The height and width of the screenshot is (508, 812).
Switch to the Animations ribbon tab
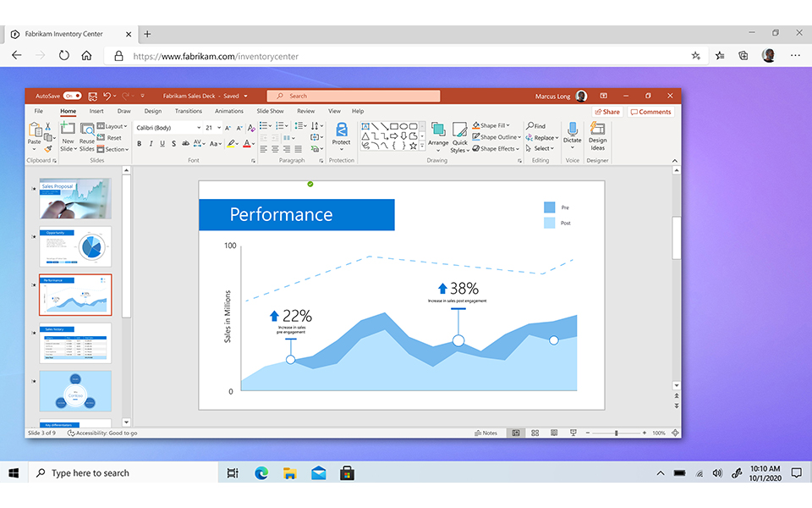coord(229,111)
